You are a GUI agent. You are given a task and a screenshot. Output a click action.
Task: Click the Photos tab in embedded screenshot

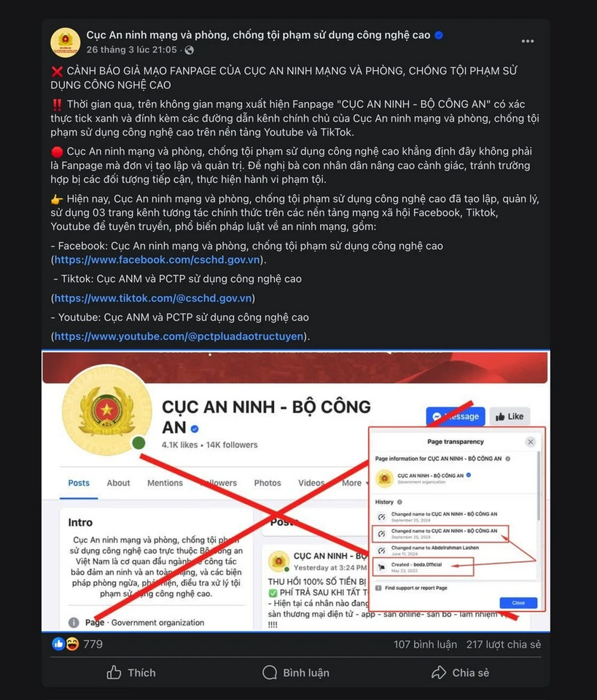coord(268,483)
